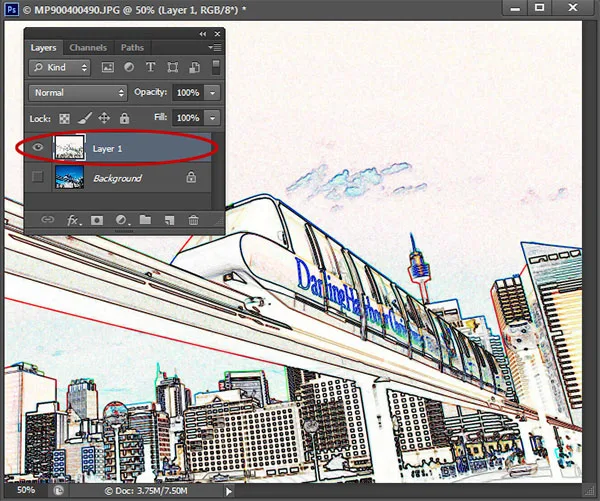Click the 50% zoom level field

click(x=26, y=490)
